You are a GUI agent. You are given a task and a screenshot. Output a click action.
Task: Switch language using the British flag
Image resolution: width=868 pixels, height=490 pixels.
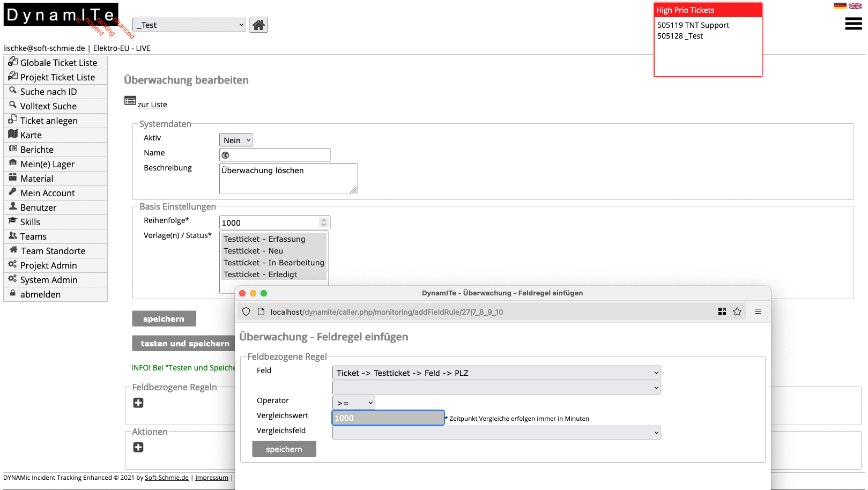click(855, 6)
